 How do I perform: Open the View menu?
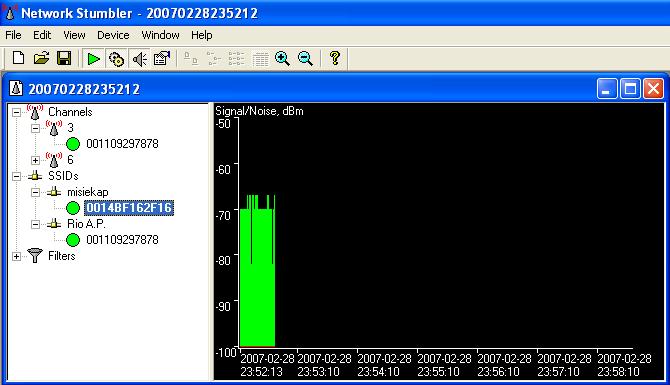pos(74,35)
